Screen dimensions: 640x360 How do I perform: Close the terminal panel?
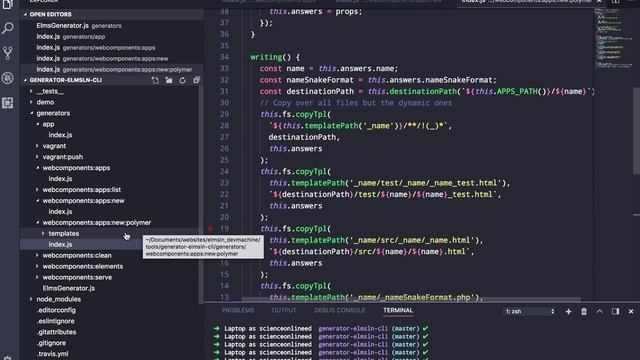click(631, 311)
